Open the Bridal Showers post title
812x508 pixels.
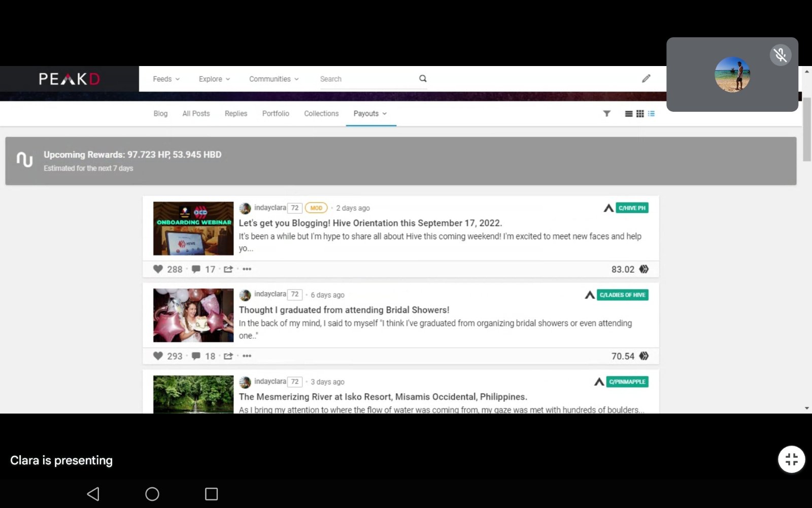tap(344, 310)
